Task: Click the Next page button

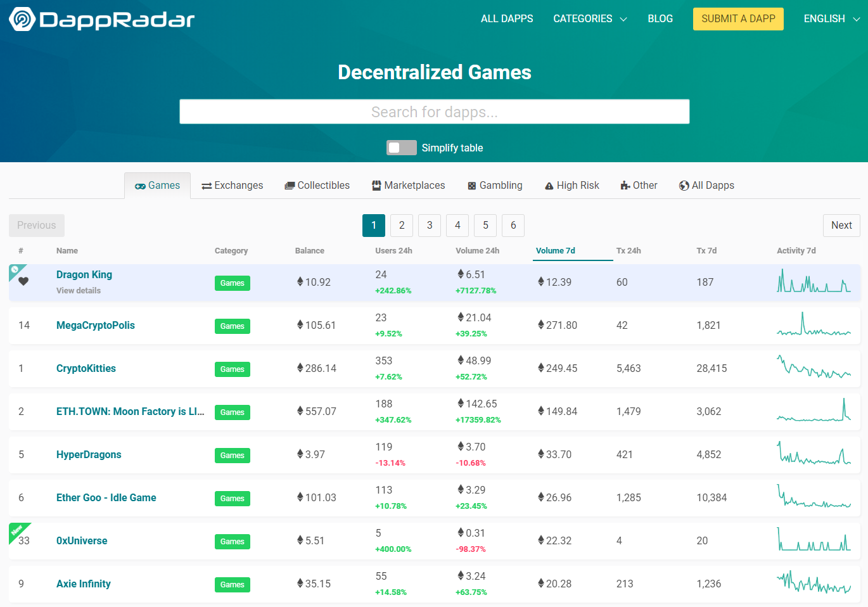Action: coord(841,226)
